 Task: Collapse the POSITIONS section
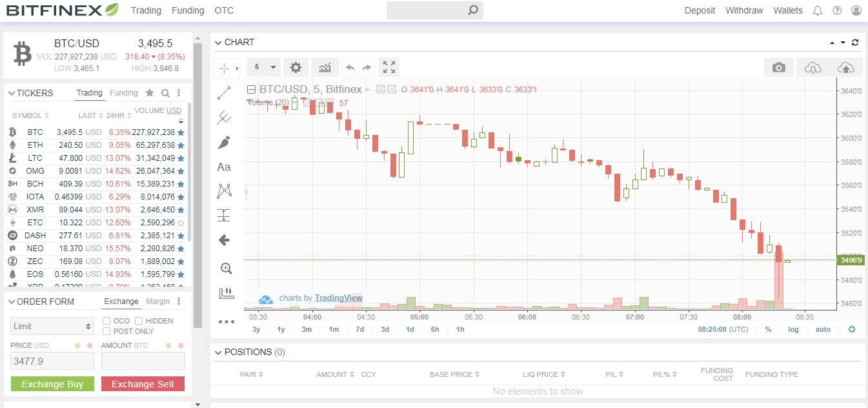218,352
